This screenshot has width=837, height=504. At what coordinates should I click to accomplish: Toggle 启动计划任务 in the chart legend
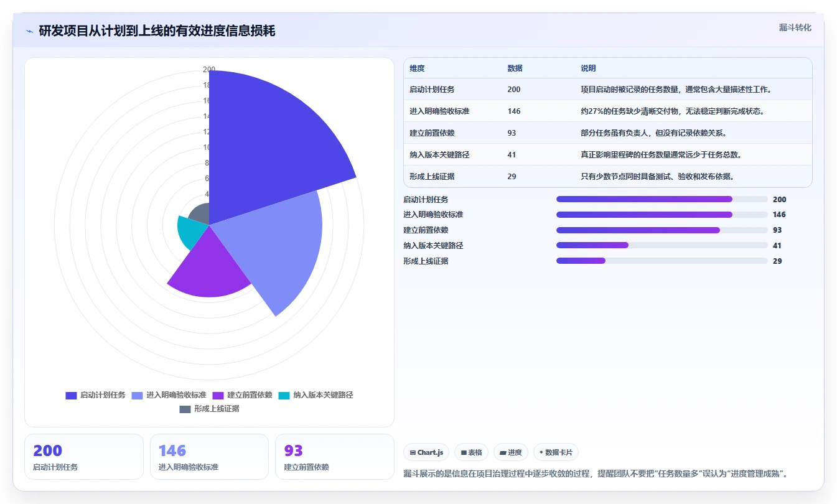coord(95,395)
